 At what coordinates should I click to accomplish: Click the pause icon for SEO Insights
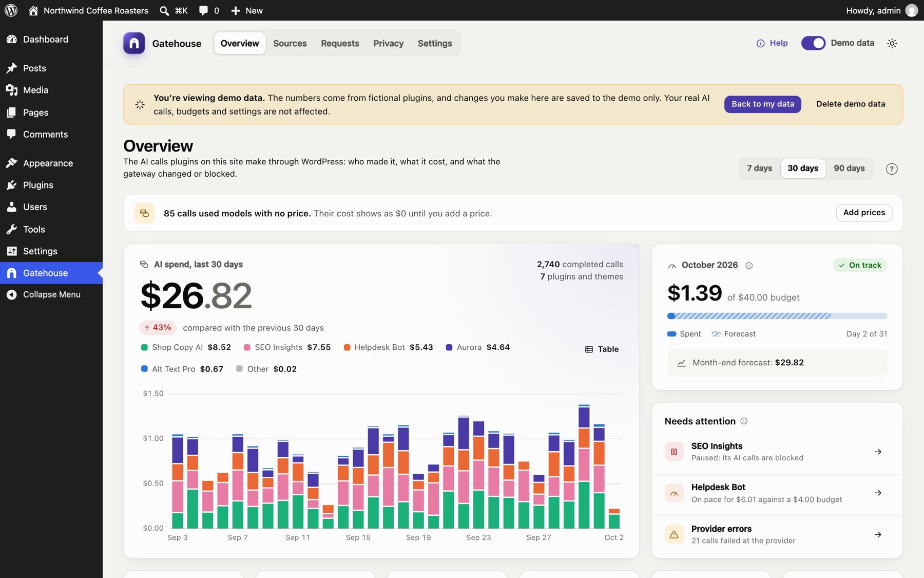pos(674,452)
